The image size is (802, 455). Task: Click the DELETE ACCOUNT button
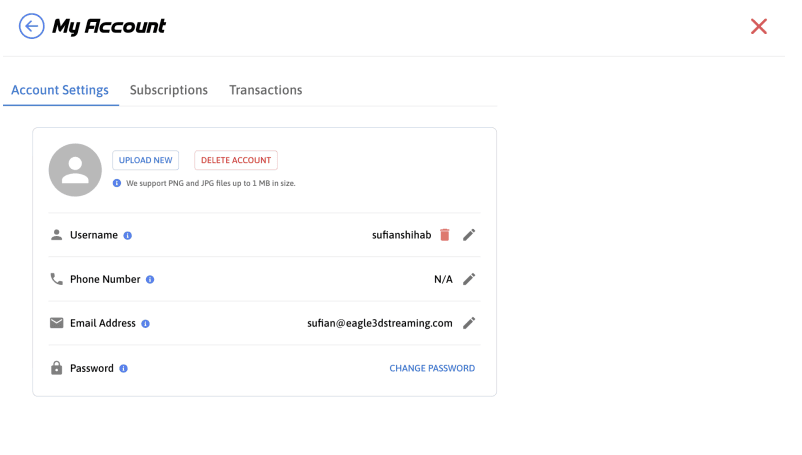coord(236,160)
